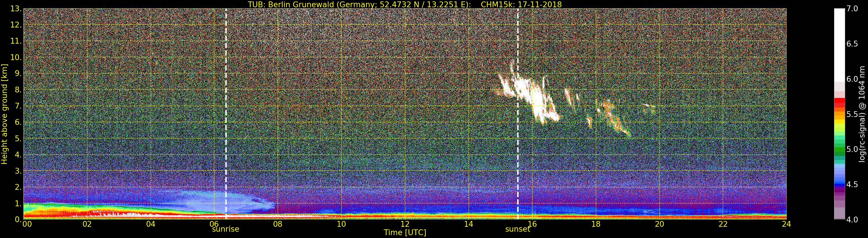The height and width of the screenshot is (238, 868).
Task: Click the height axis tick '12.'
Action: point(16,25)
